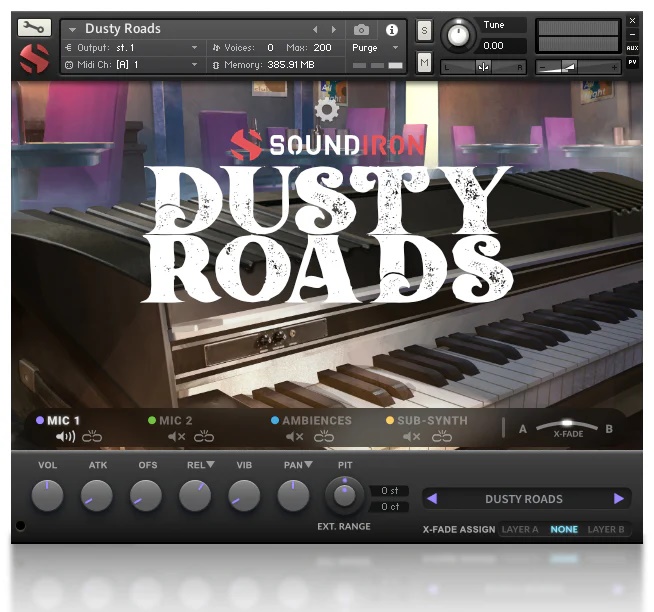Viewport: 654px width, 612px height.
Task: Select the AMBIENCES layer tab
Action: click(x=316, y=421)
